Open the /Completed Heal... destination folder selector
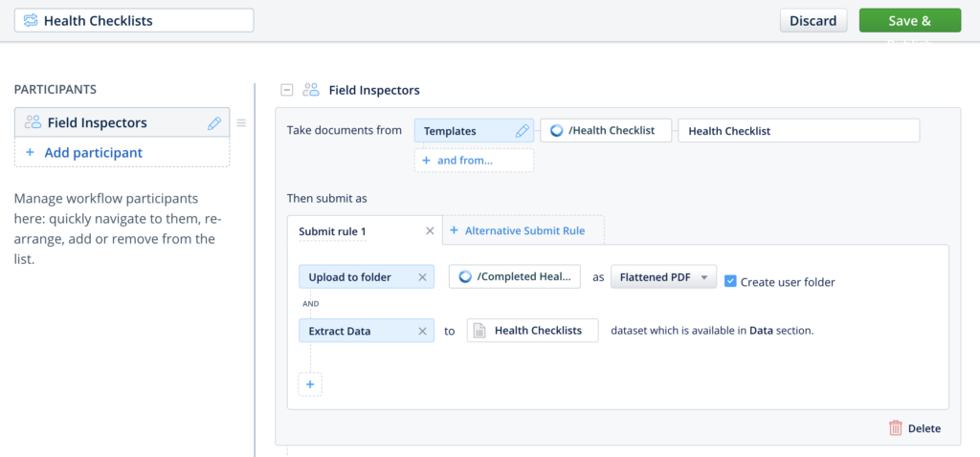Screen dimensions: 980x457 point(515,277)
